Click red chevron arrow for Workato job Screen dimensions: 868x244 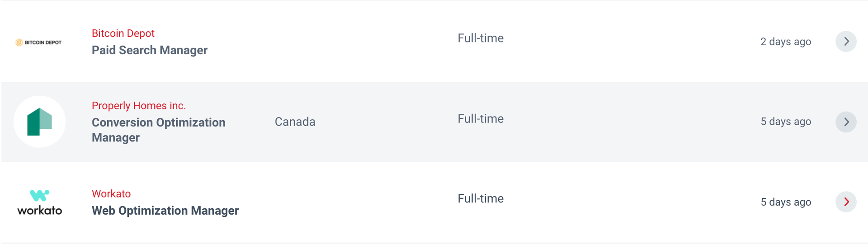(x=846, y=202)
